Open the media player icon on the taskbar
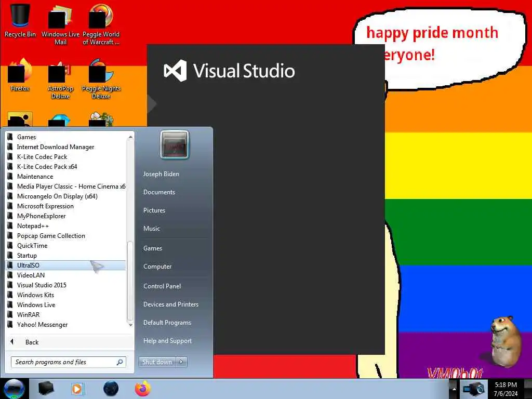Image resolution: width=532 pixels, height=399 pixels. coord(77,389)
